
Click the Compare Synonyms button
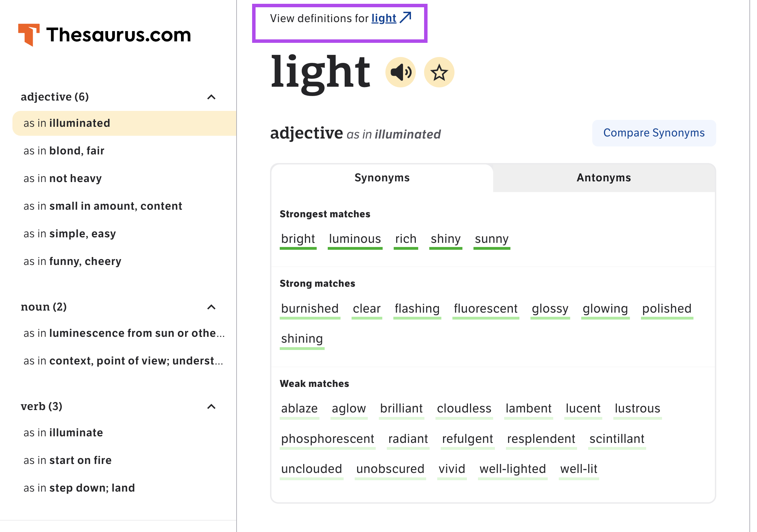coord(654,133)
